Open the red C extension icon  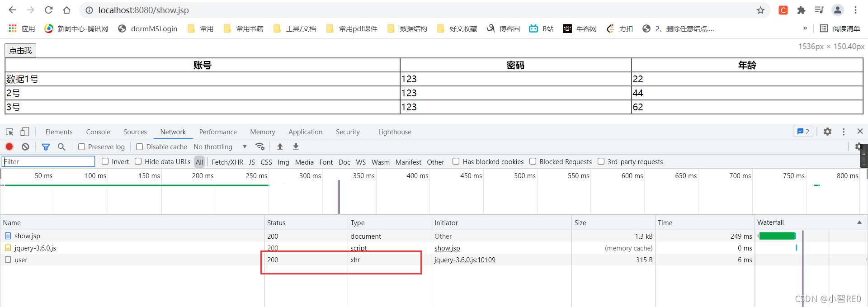783,10
